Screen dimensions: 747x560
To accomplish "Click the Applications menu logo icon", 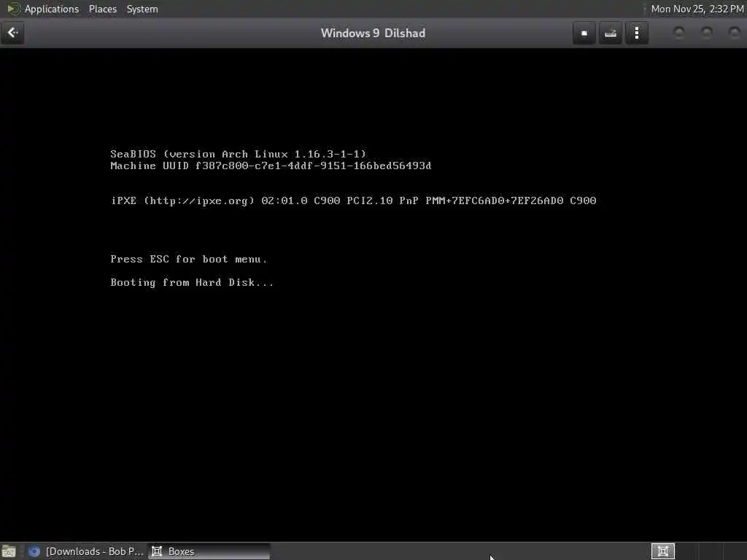I will point(13,9).
